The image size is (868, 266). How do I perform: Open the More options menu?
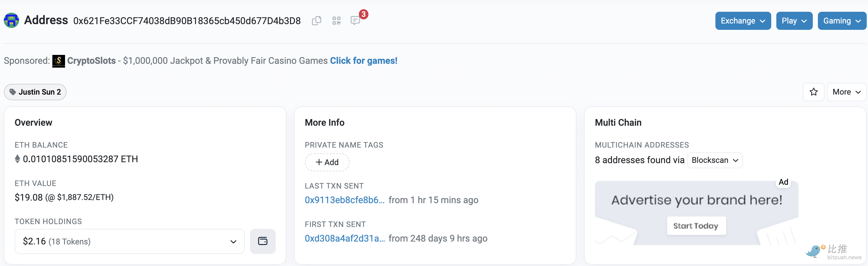[846, 92]
